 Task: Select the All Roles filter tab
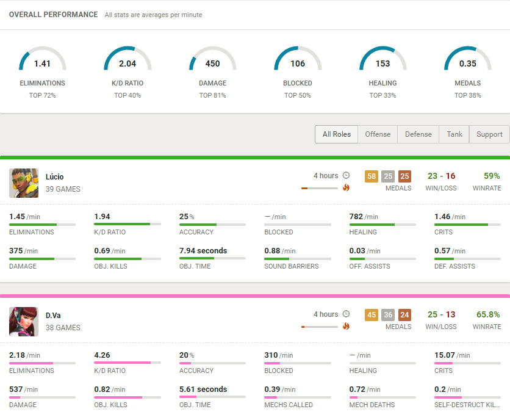click(x=337, y=134)
